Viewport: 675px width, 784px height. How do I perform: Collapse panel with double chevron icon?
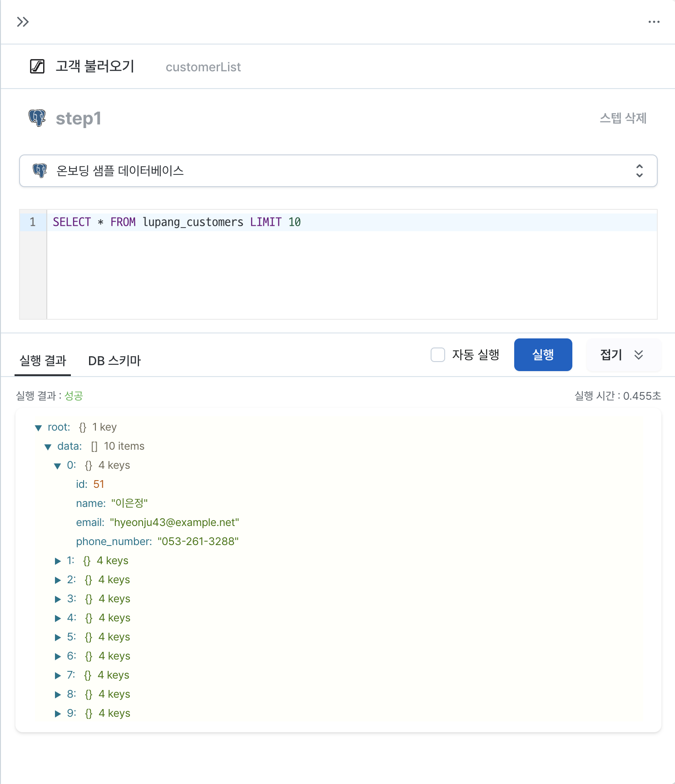pyautogui.click(x=23, y=22)
